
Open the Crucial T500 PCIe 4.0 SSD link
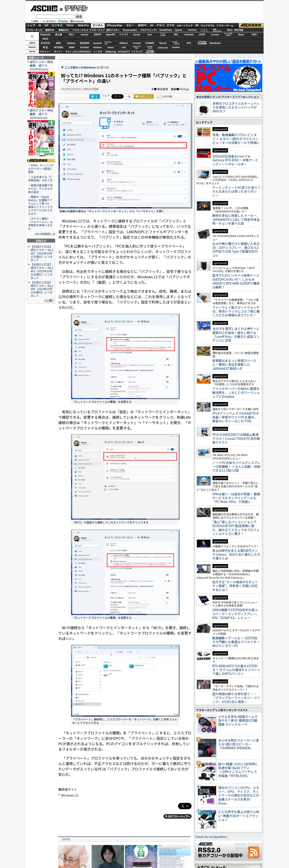[x=236, y=439]
